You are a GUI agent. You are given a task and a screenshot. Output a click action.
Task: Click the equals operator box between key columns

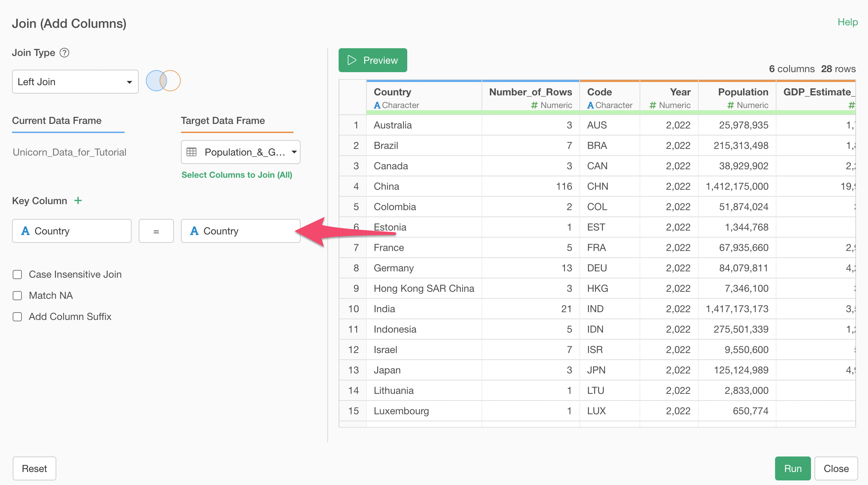156,231
